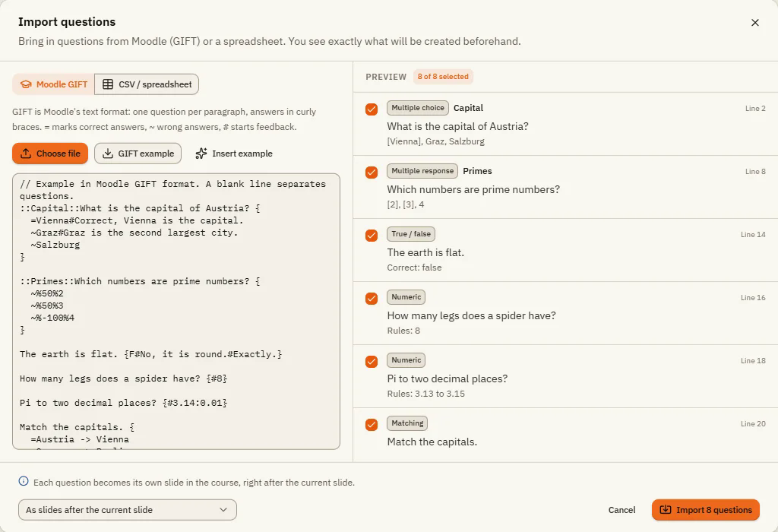The image size is (778, 532).
Task: Click the import icon in Import 8 questions
Action: pyautogui.click(x=666, y=510)
